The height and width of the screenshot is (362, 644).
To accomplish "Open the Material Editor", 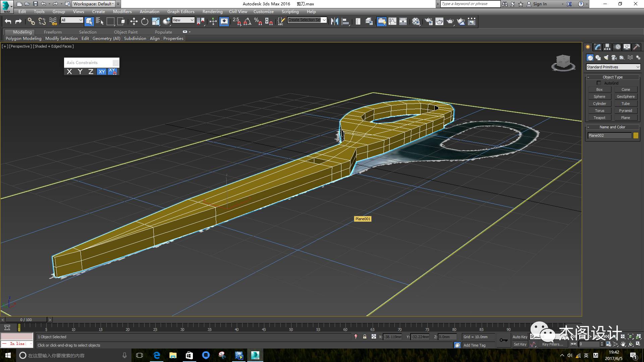I will click(x=416, y=21).
